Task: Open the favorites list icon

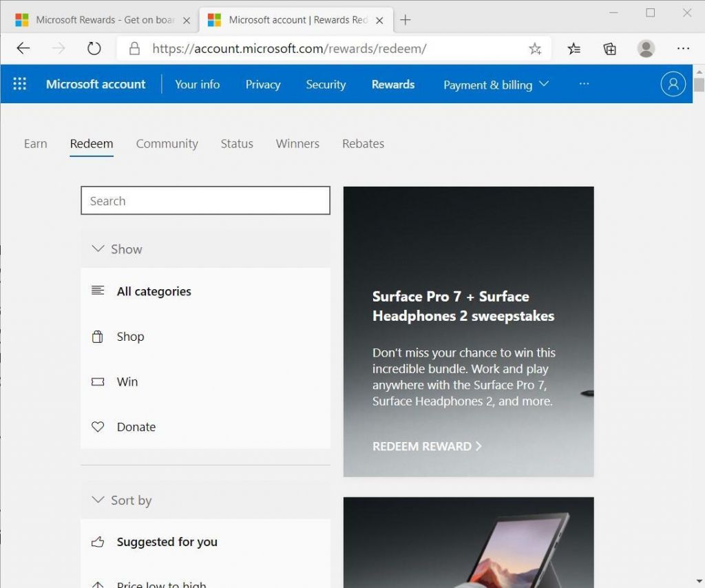Action: click(574, 48)
